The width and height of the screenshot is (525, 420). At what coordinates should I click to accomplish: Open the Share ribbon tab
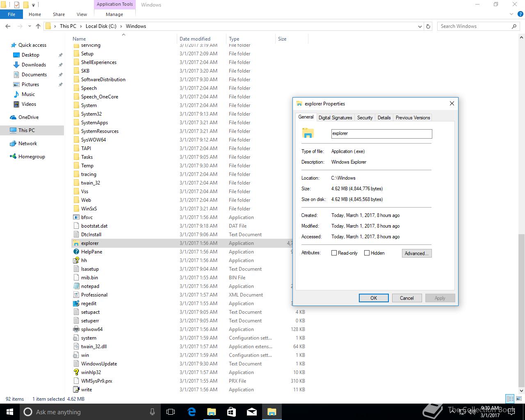(x=59, y=14)
